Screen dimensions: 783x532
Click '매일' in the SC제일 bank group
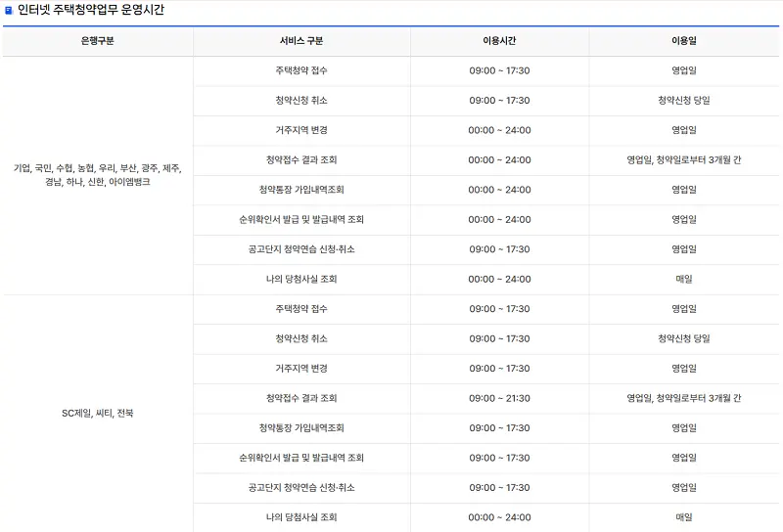683,517
